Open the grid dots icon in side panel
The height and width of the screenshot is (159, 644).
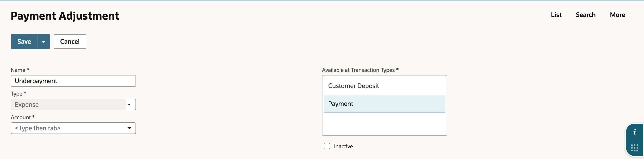click(x=635, y=148)
